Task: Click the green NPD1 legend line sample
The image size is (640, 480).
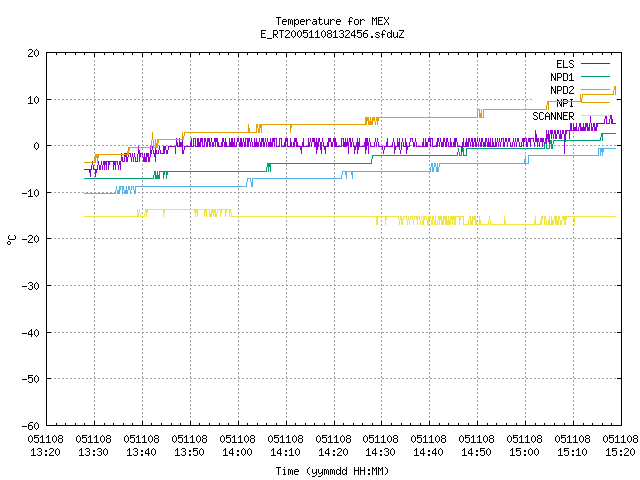Action: (595, 77)
